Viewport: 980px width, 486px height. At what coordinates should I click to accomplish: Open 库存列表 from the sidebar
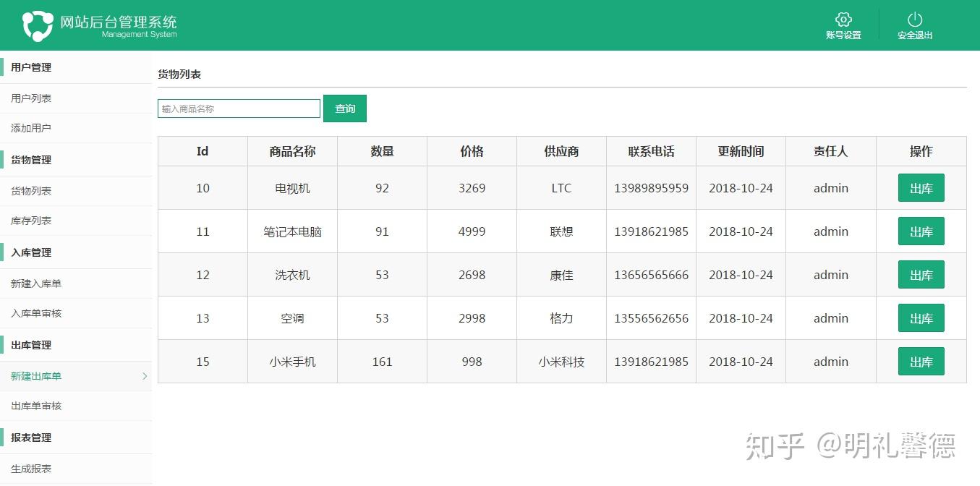[x=29, y=221]
